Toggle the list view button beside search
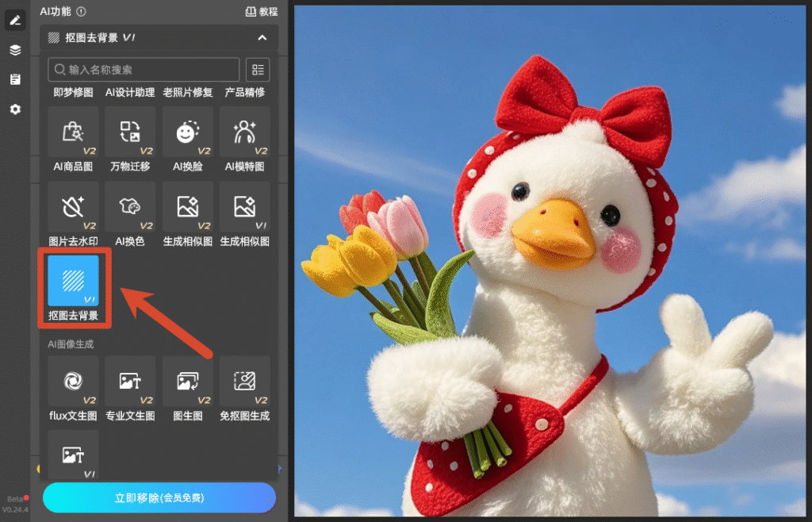 [258, 69]
